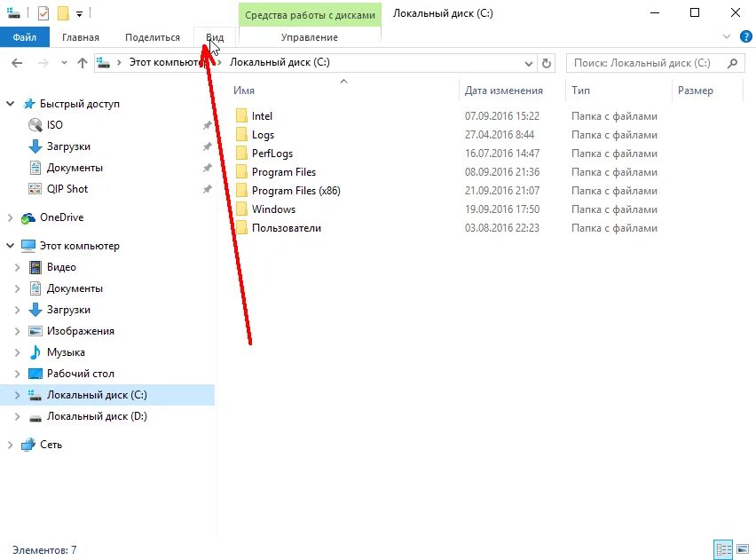Select the Средства работы с дисками contextual tab
The width and height of the screenshot is (756, 560).
(x=310, y=15)
